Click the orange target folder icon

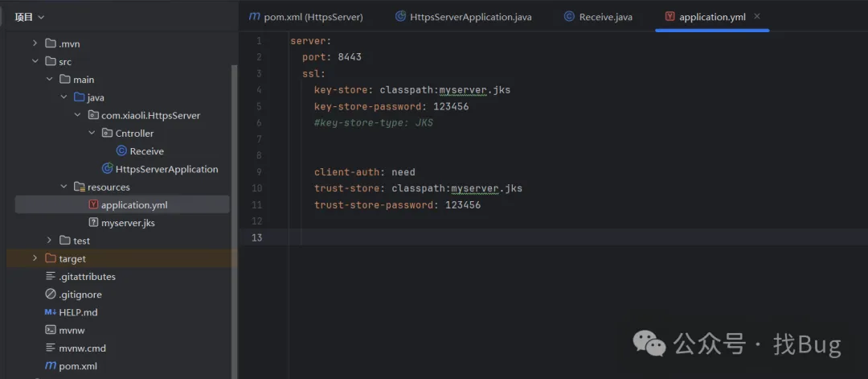(x=51, y=258)
